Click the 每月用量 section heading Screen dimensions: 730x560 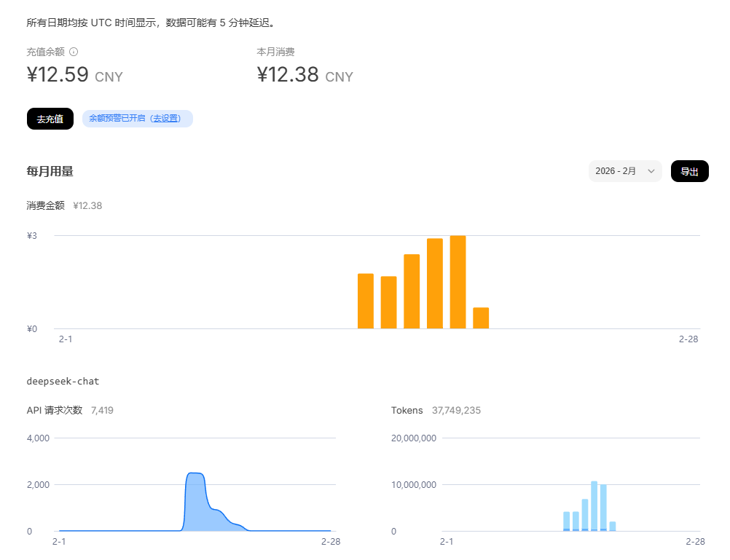tap(50, 171)
